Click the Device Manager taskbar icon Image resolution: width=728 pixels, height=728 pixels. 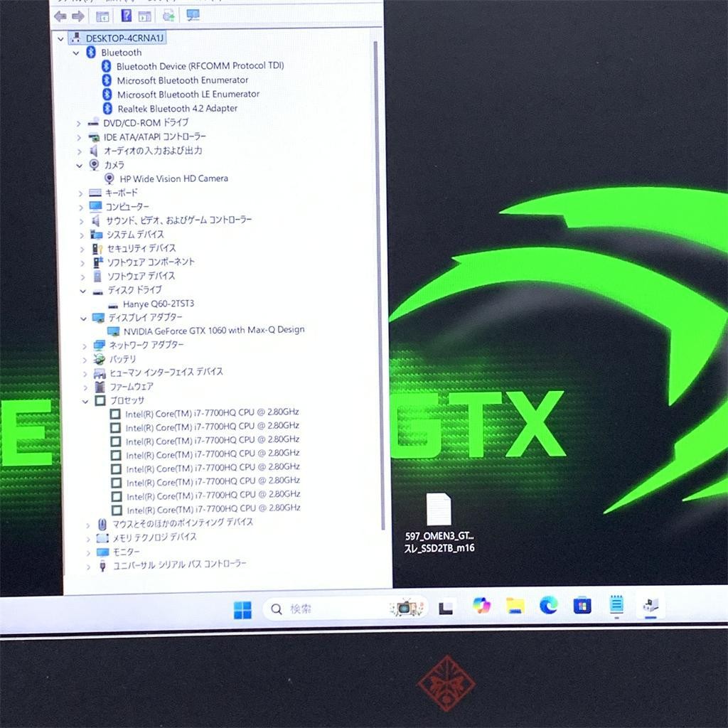point(651,606)
